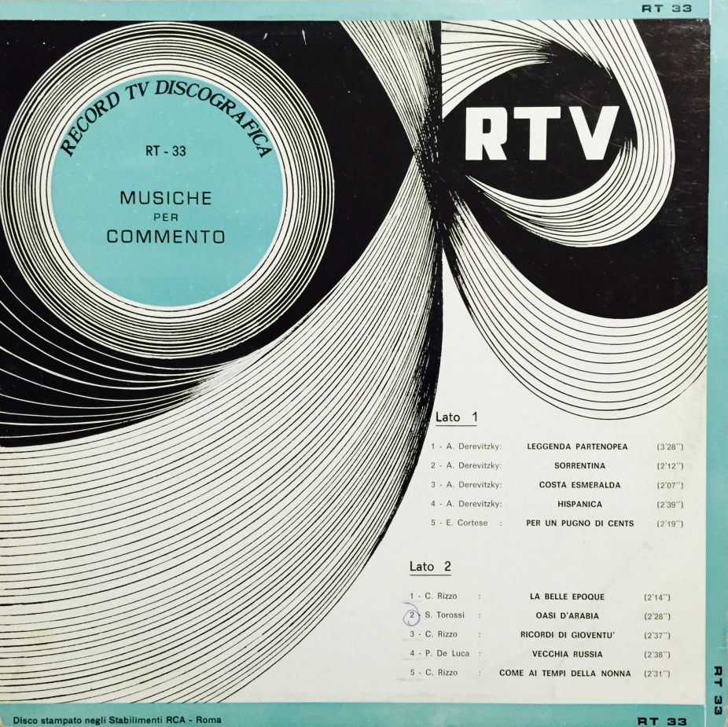Click the 'COMMENTO' word on the label
Screen dimensions: 728x727
coord(166,237)
